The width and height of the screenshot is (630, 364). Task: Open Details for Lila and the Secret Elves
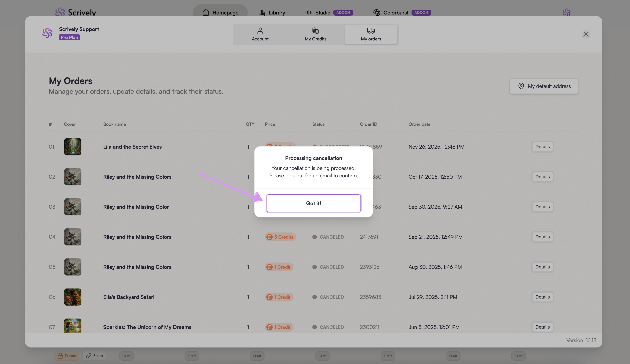pos(542,147)
